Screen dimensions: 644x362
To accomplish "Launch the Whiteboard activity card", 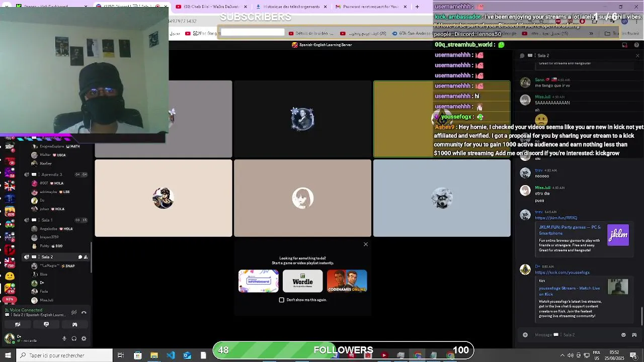I will 259,281.
